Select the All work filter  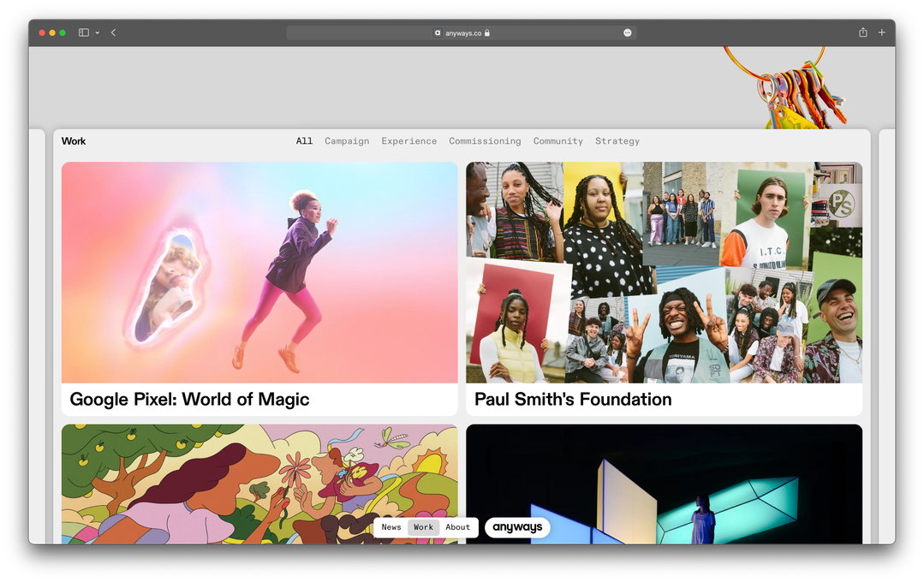(x=304, y=140)
